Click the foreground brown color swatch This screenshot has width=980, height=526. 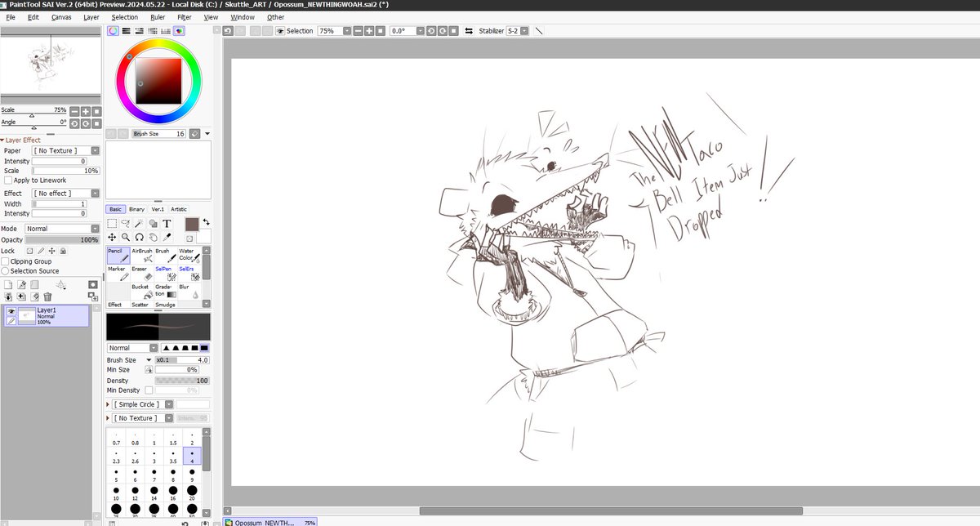pyautogui.click(x=192, y=224)
